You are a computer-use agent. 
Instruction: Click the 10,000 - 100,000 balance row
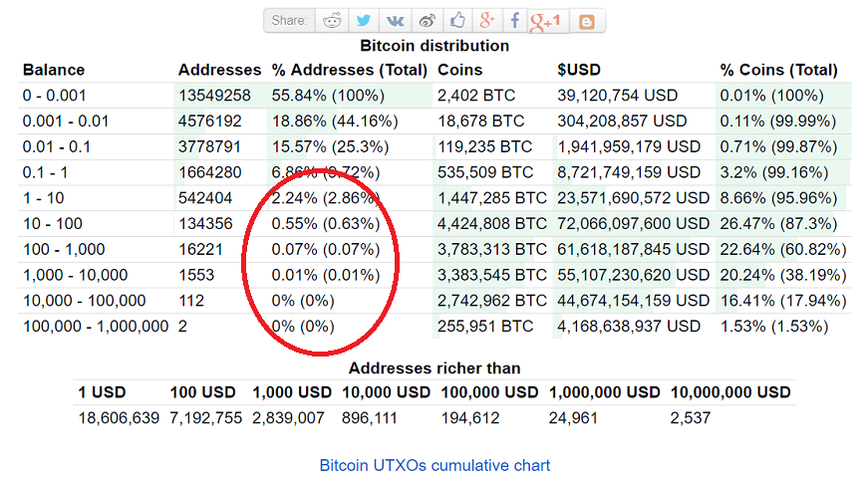pos(84,301)
